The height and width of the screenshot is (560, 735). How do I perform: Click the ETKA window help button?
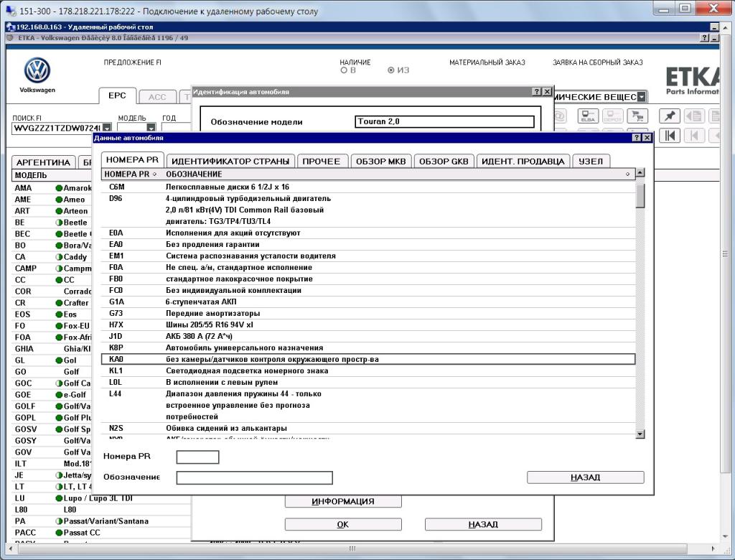[x=705, y=38]
